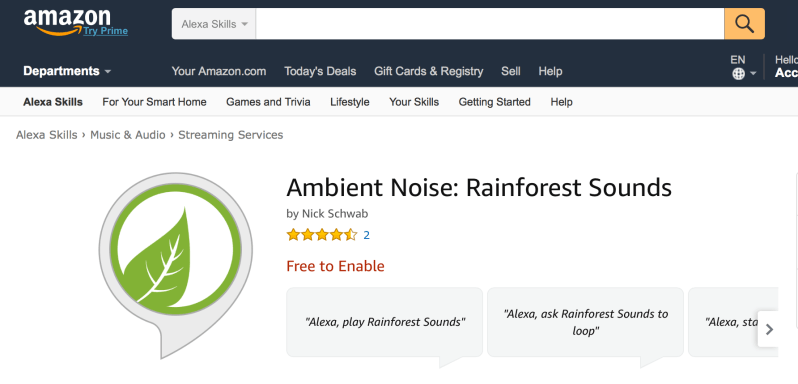Select the For Your Smart Home tab
798x384 pixels.
coord(154,102)
